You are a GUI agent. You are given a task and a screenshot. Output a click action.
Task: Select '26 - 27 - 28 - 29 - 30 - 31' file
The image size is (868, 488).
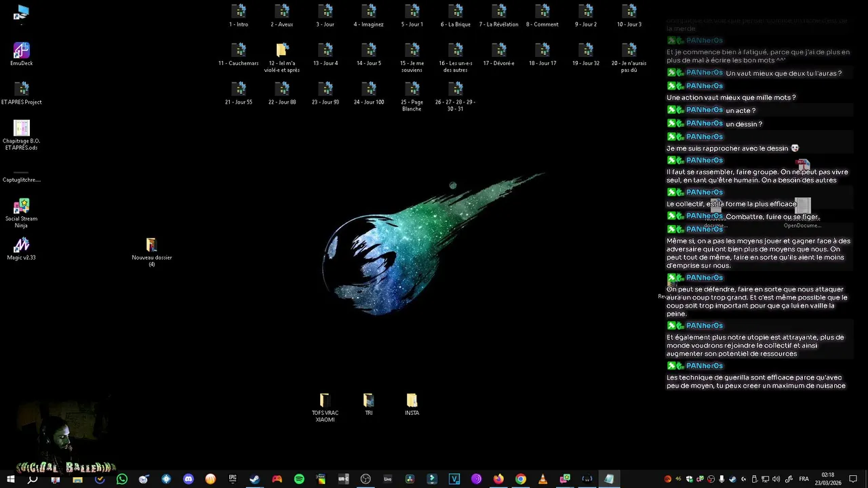[456, 97]
